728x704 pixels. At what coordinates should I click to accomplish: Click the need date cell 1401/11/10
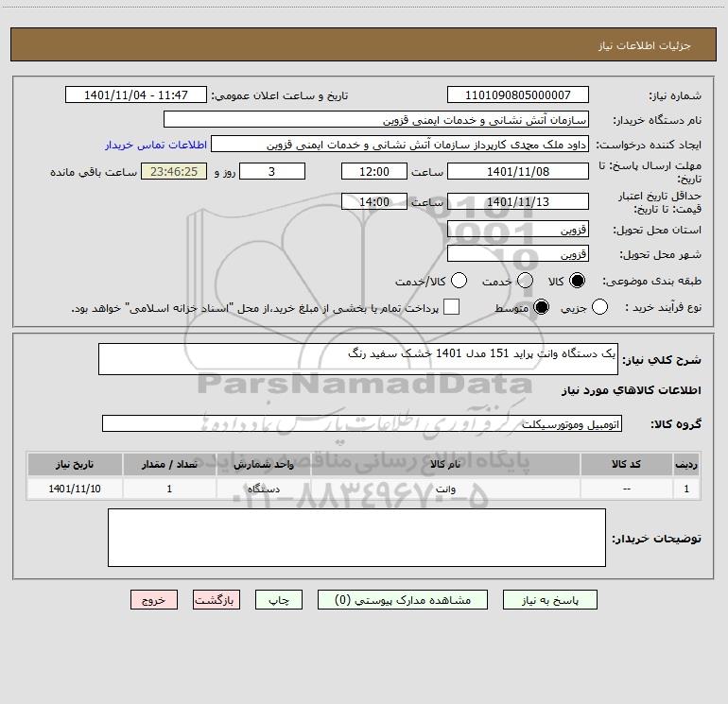[75, 489]
